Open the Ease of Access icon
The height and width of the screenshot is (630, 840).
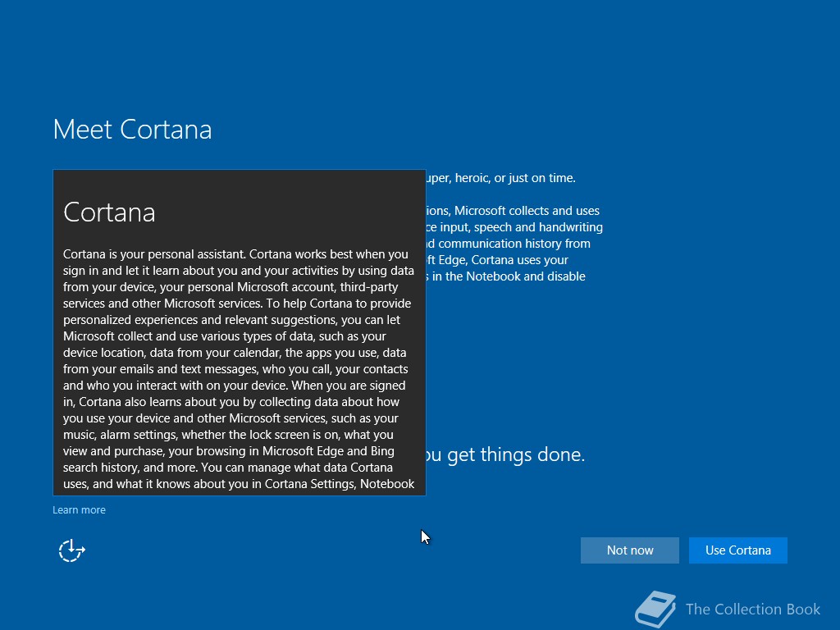click(x=72, y=550)
